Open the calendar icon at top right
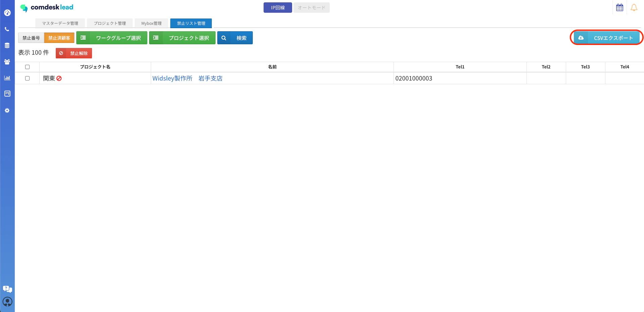Screen dimensions: 644x312 (619, 7)
